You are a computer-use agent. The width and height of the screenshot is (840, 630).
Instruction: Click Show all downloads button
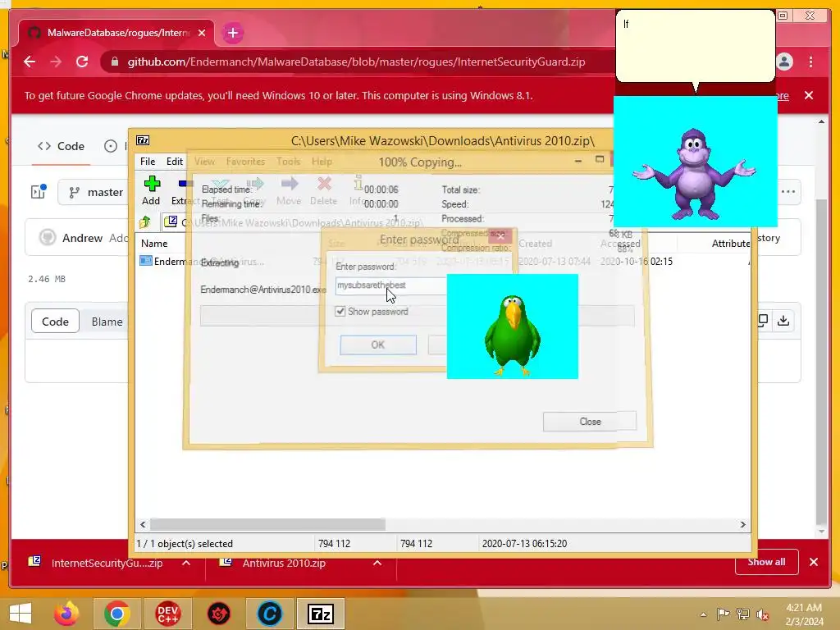767,562
